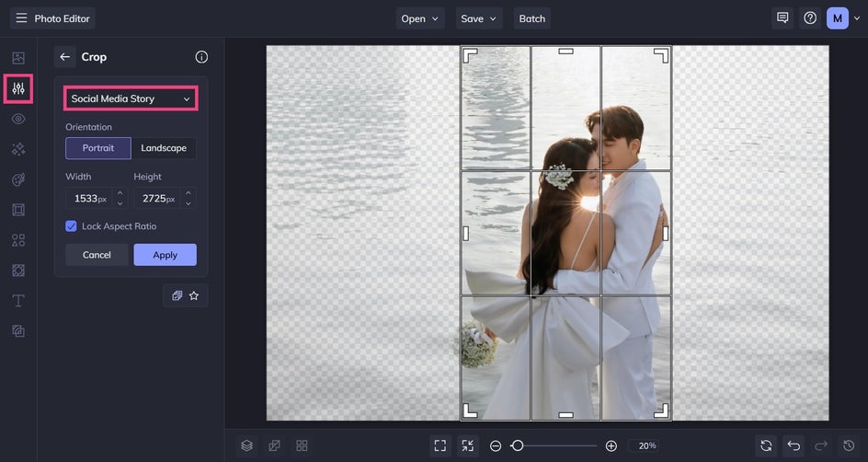Image resolution: width=868 pixels, height=462 pixels.
Task: Click the top-left crop corner handle
Action: [470, 55]
